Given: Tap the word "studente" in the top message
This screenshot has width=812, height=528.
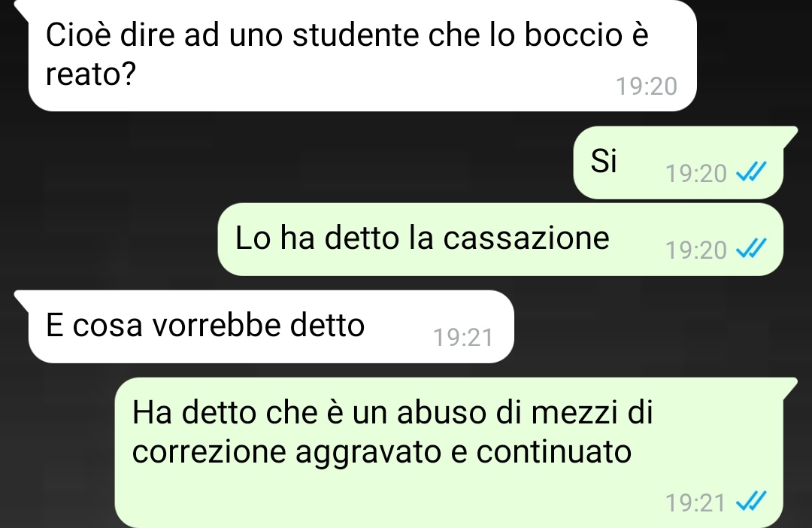Looking at the screenshot, I should click(355, 35).
